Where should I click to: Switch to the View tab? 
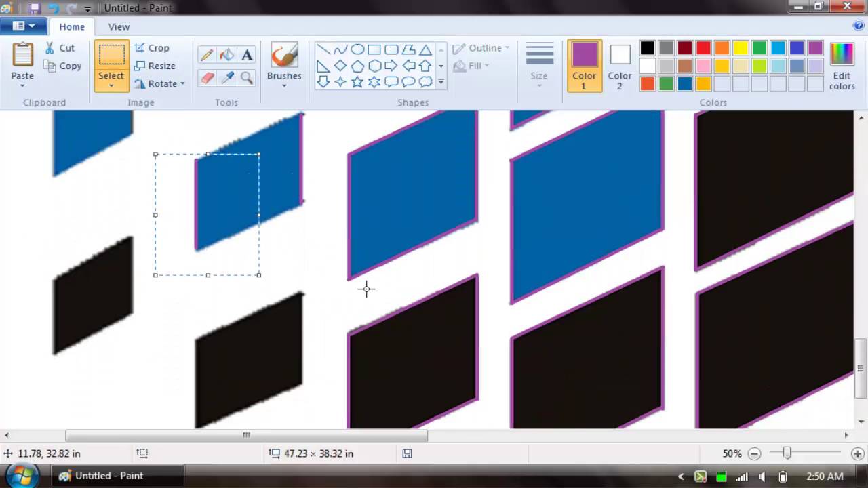pyautogui.click(x=119, y=26)
